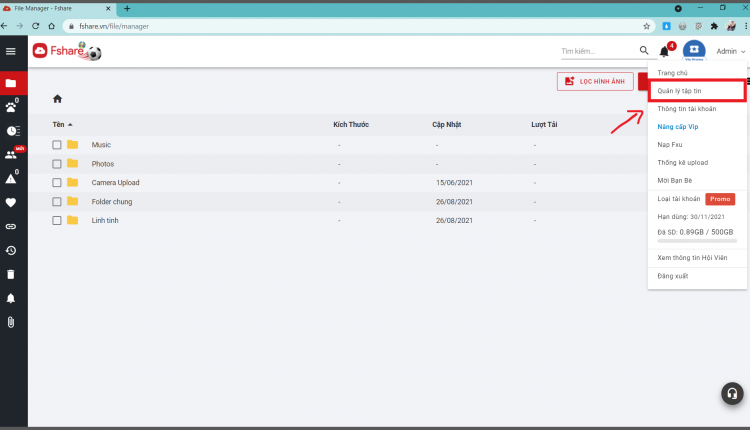Collapse the Admin account dropdown
The image size is (750, 430).
730,51
